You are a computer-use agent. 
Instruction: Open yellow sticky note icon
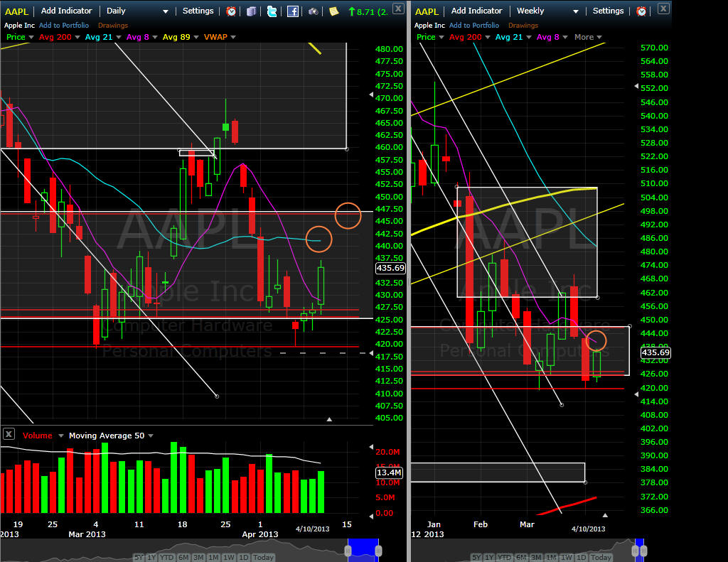(x=334, y=11)
